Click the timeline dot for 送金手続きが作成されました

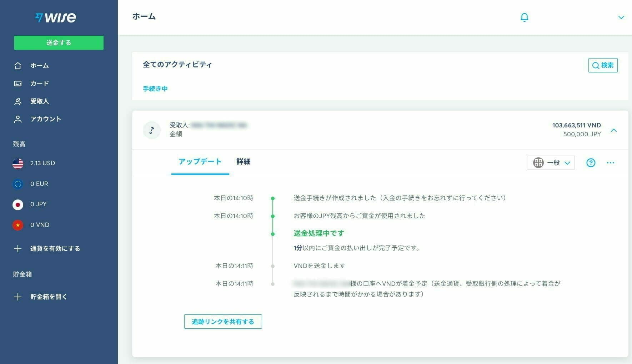pyautogui.click(x=273, y=198)
